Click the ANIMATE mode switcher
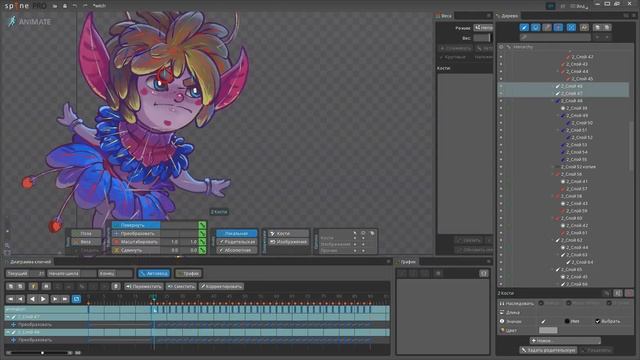The width and height of the screenshot is (640, 360). click(x=29, y=22)
